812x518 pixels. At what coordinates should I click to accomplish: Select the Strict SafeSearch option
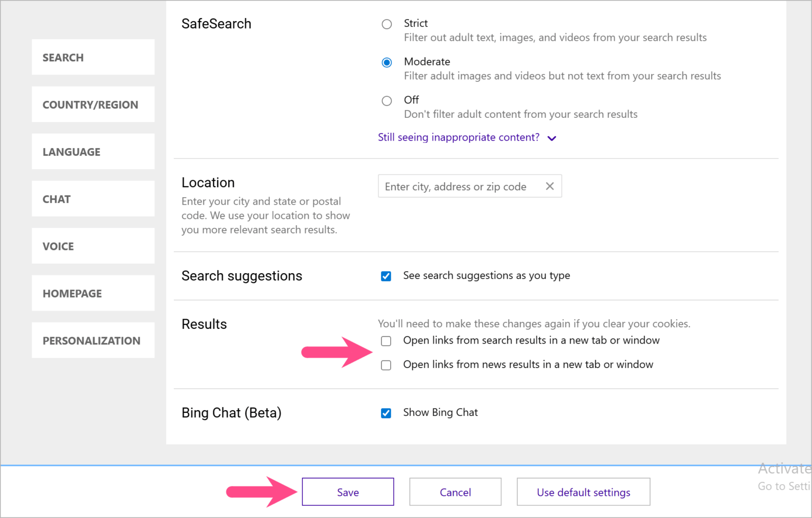pyautogui.click(x=386, y=24)
